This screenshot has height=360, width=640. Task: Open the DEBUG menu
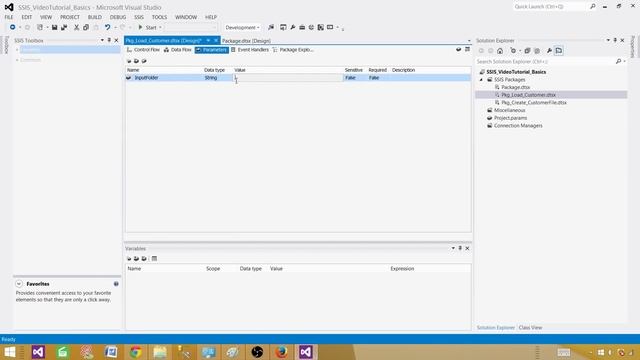(x=118, y=17)
